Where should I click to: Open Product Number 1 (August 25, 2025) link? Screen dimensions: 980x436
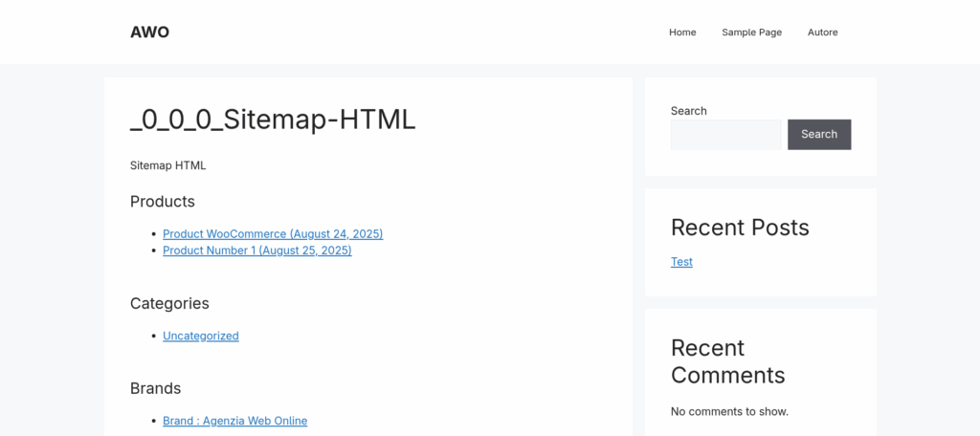point(256,250)
